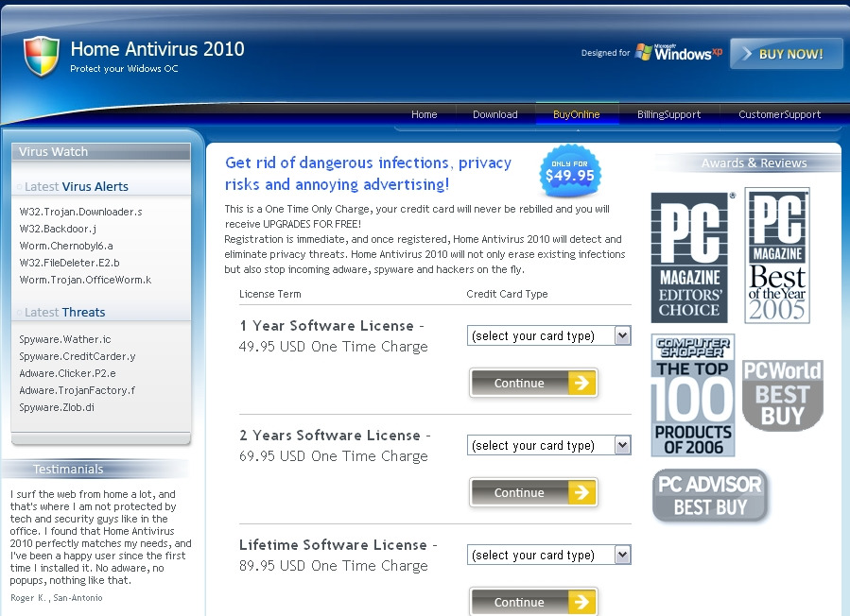Open the PC Advisor Best Buy badge
The width and height of the screenshot is (850, 616).
click(x=710, y=496)
